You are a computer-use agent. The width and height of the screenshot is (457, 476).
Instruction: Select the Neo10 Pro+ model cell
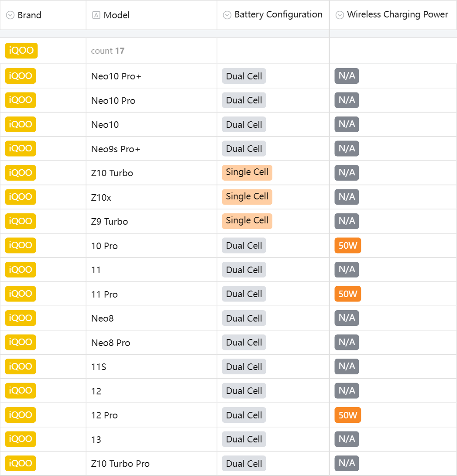coord(151,76)
